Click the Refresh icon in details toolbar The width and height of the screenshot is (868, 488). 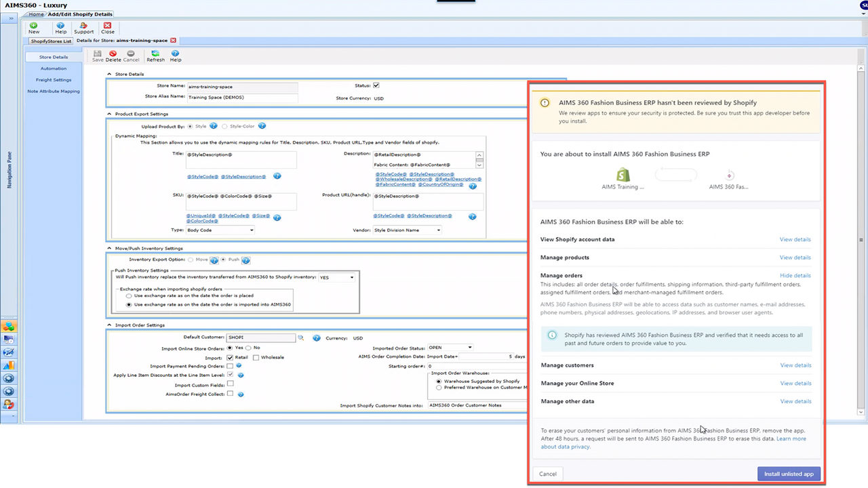point(155,56)
